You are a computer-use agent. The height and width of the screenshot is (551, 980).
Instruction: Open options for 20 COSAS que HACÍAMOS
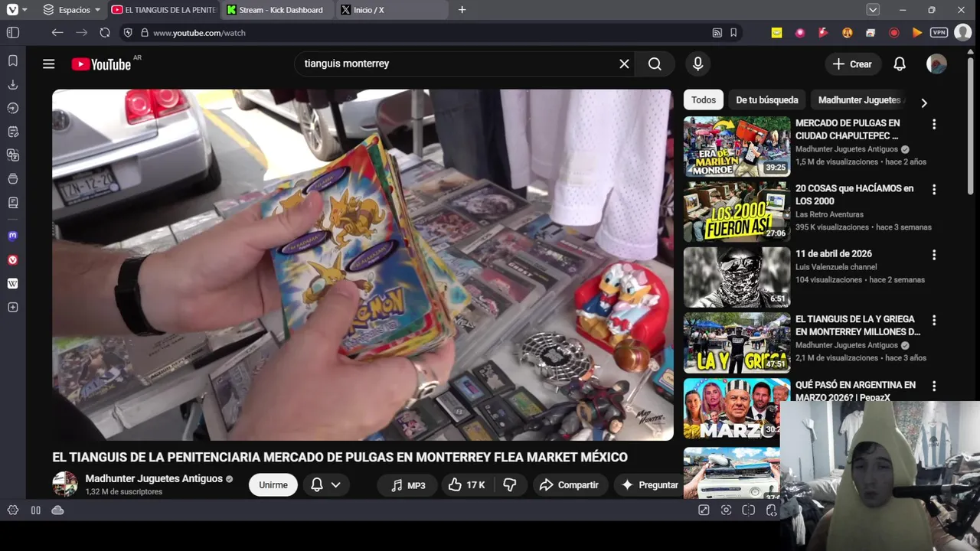click(934, 189)
